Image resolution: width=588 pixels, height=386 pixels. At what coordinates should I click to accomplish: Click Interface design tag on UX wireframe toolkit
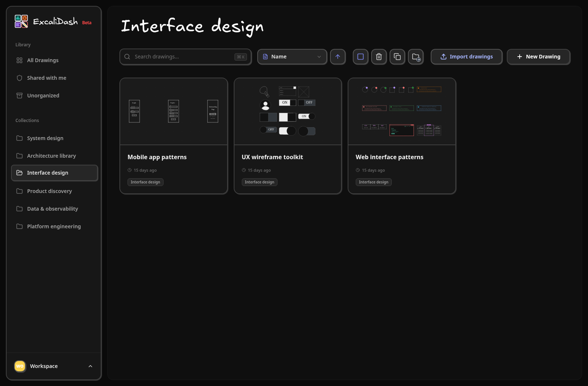(259, 182)
